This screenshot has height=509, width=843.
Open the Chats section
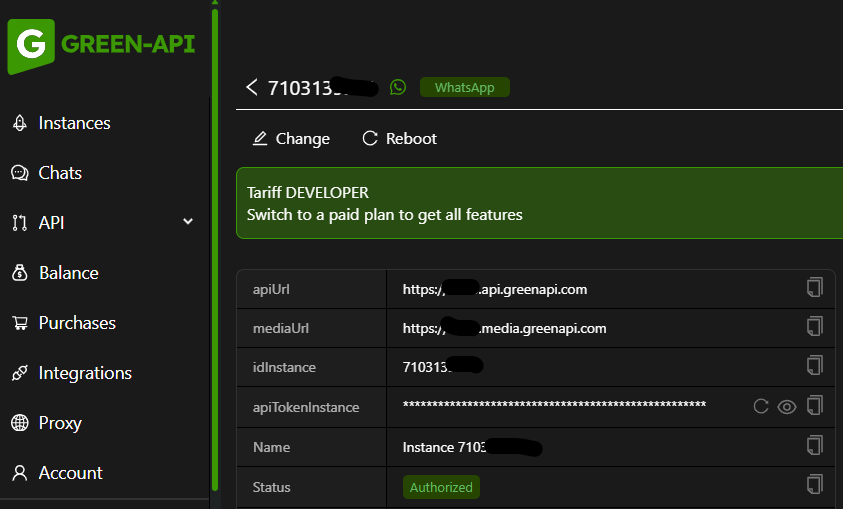click(60, 173)
